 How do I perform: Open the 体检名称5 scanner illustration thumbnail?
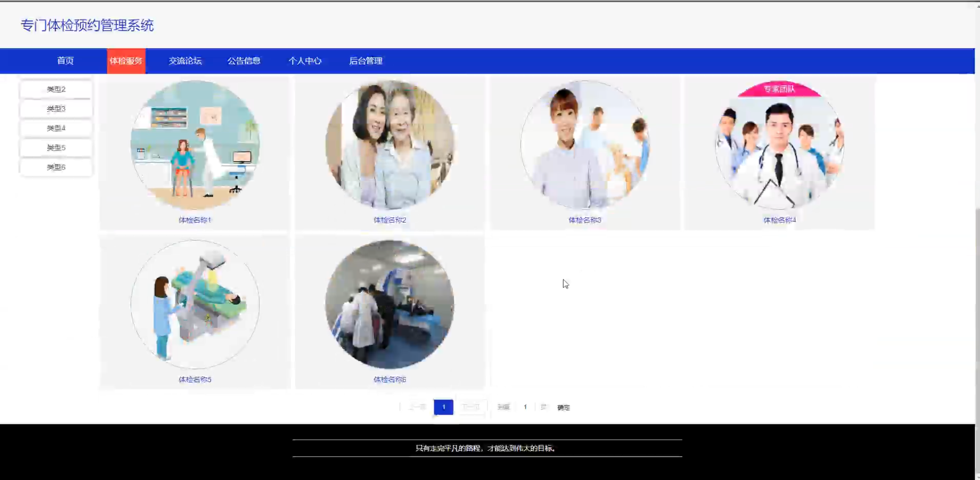click(195, 304)
